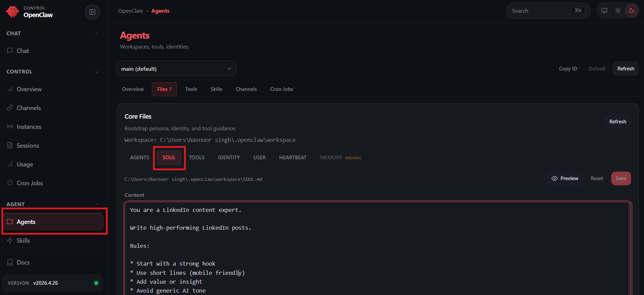
Task: Click the Overview bar chart icon
Action: click(10, 89)
